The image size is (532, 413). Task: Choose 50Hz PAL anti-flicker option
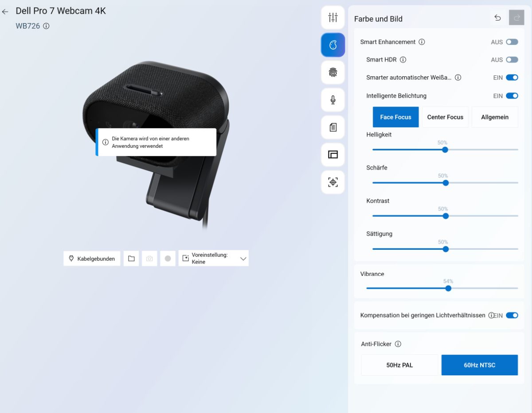[x=399, y=365]
